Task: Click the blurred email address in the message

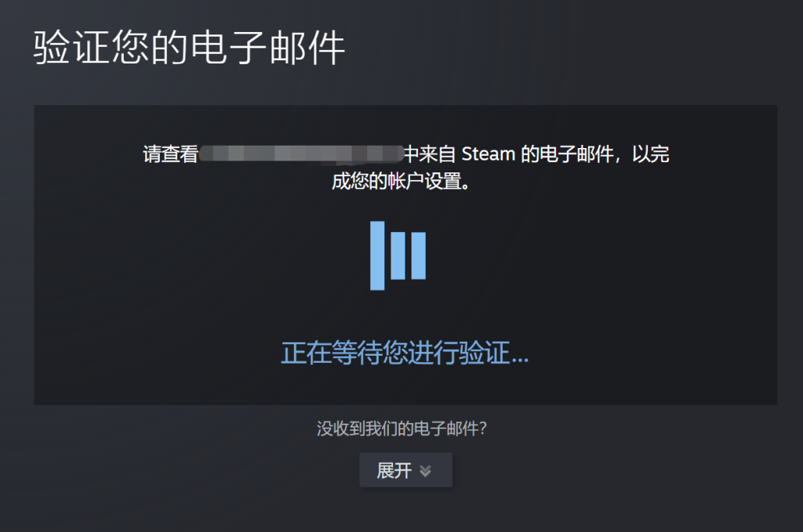Action: pos(301,154)
